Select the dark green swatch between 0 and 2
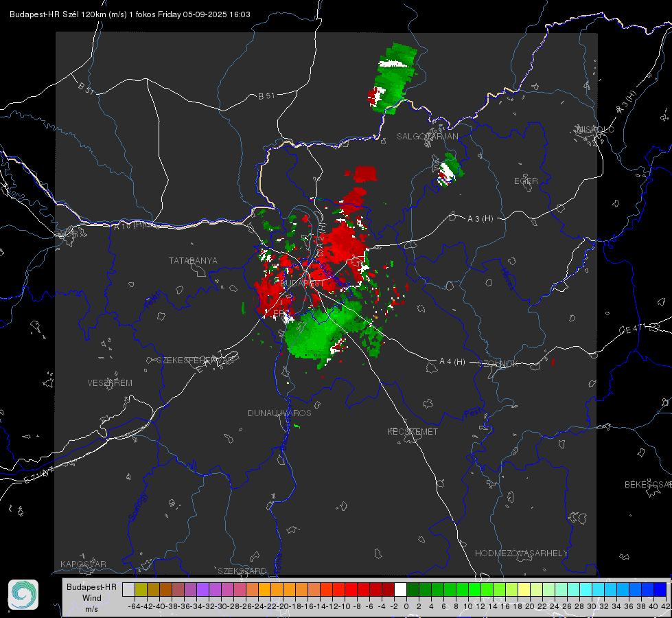The height and width of the screenshot is (618, 672). 413,589
